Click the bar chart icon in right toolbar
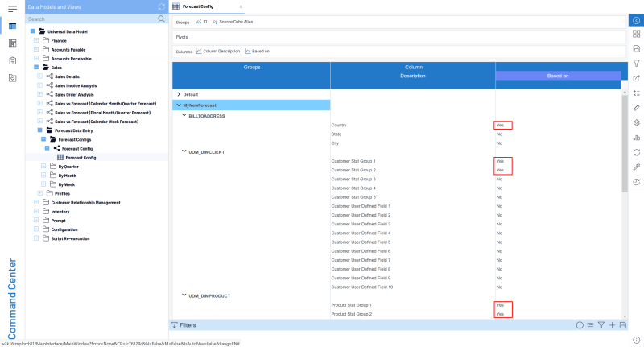 coord(636,137)
